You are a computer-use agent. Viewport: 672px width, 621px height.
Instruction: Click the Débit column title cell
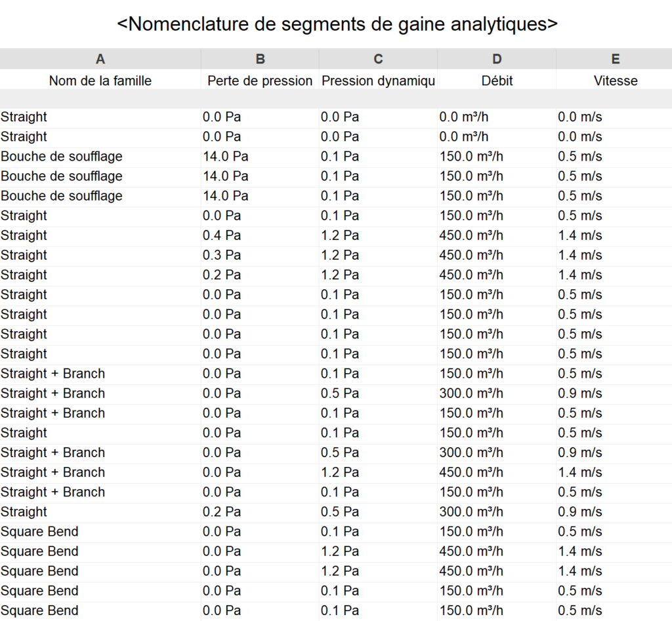497,81
